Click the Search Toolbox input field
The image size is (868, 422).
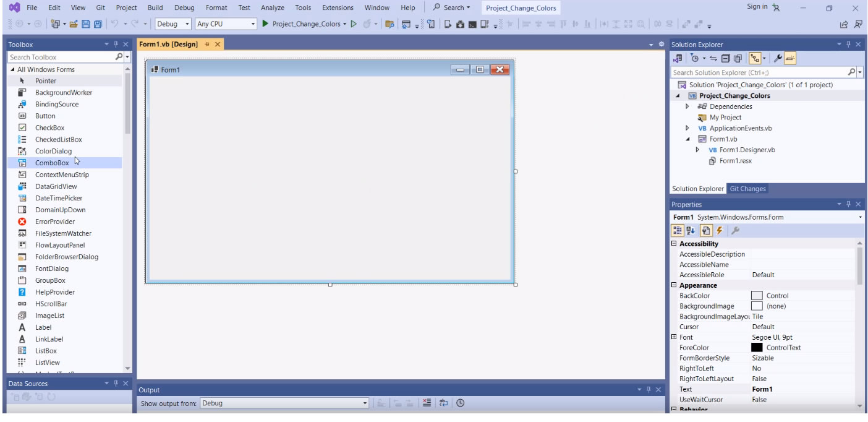coord(61,57)
